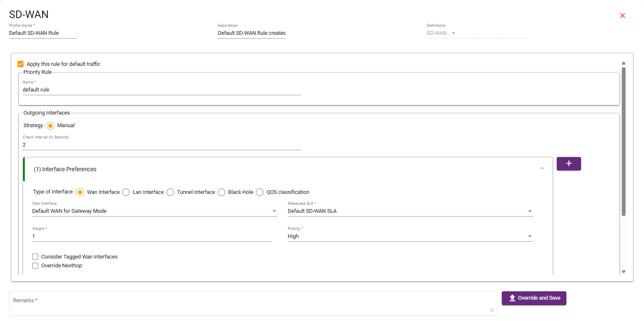Close the SD-WAN dialog with red X

pyautogui.click(x=622, y=16)
